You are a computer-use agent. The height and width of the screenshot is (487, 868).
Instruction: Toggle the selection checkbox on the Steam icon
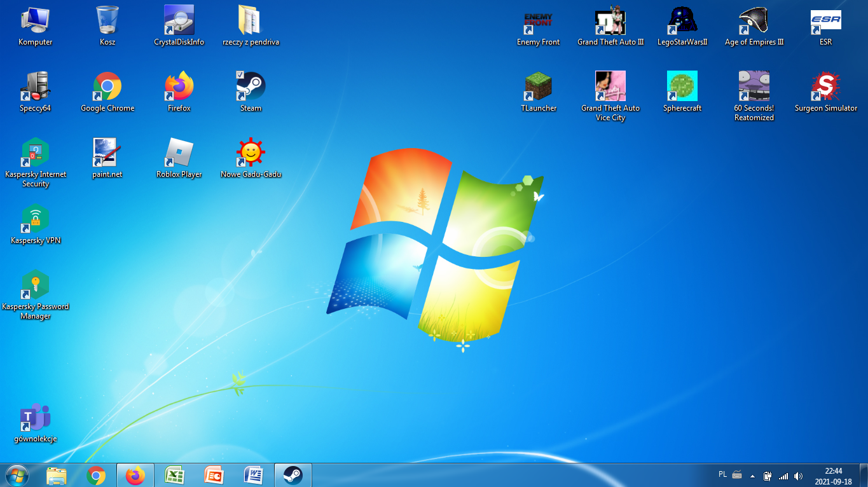point(240,75)
